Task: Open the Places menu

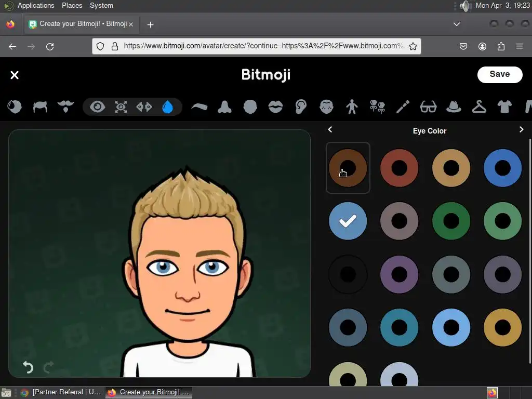Action: click(x=72, y=5)
